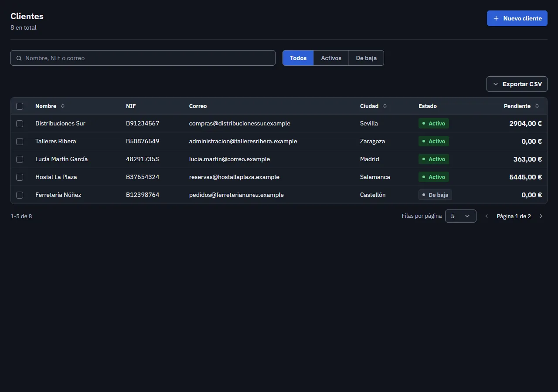
Task: Switch to the Todos filter tab
Action: (x=298, y=58)
